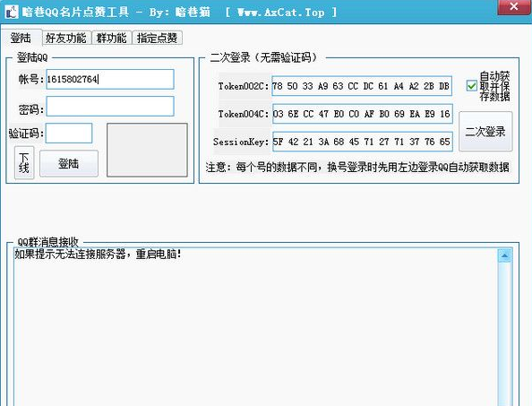Click the Token004C label

[244, 114]
